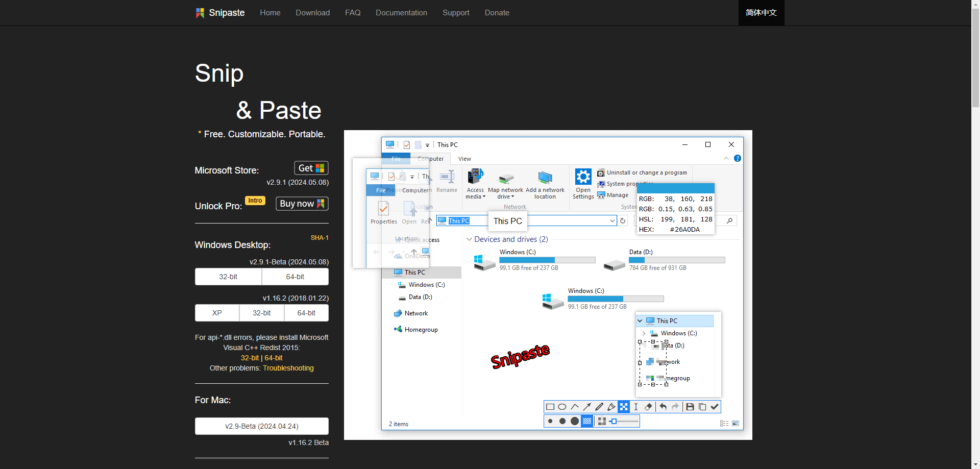Click the 'Unlock Pro:' label
The width and height of the screenshot is (980, 469).
tap(218, 206)
